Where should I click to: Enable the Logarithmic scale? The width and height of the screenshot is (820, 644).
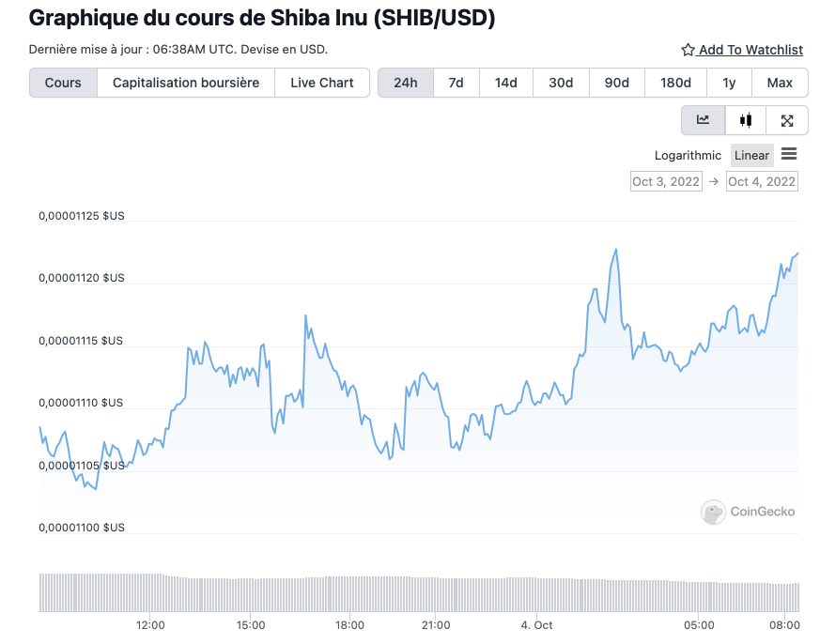tap(688, 156)
